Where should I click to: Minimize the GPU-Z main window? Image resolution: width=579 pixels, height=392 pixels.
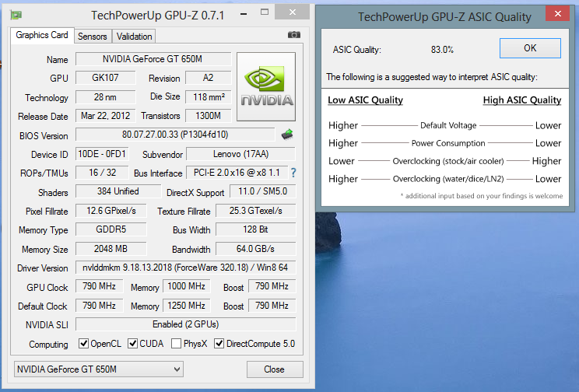point(244,14)
